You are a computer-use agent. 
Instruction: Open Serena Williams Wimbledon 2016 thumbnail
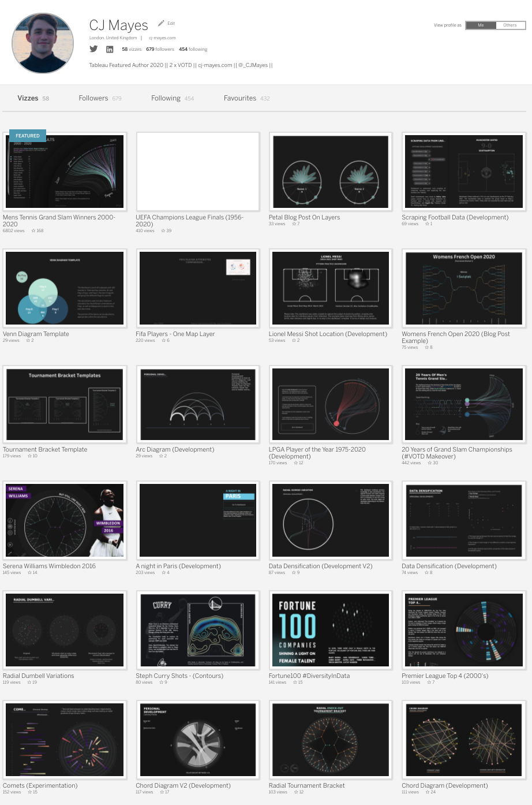pyautogui.click(x=64, y=520)
